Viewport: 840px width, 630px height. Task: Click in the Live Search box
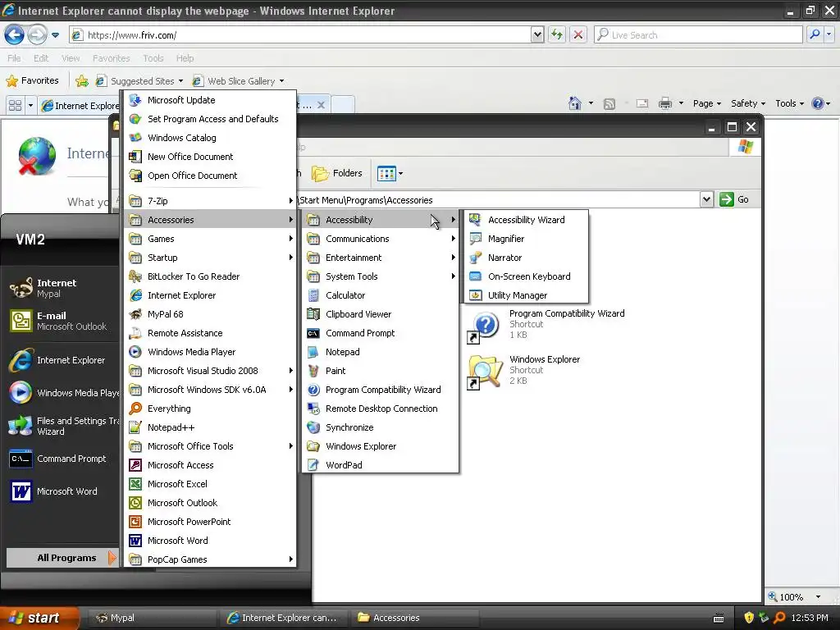click(697, 34)
